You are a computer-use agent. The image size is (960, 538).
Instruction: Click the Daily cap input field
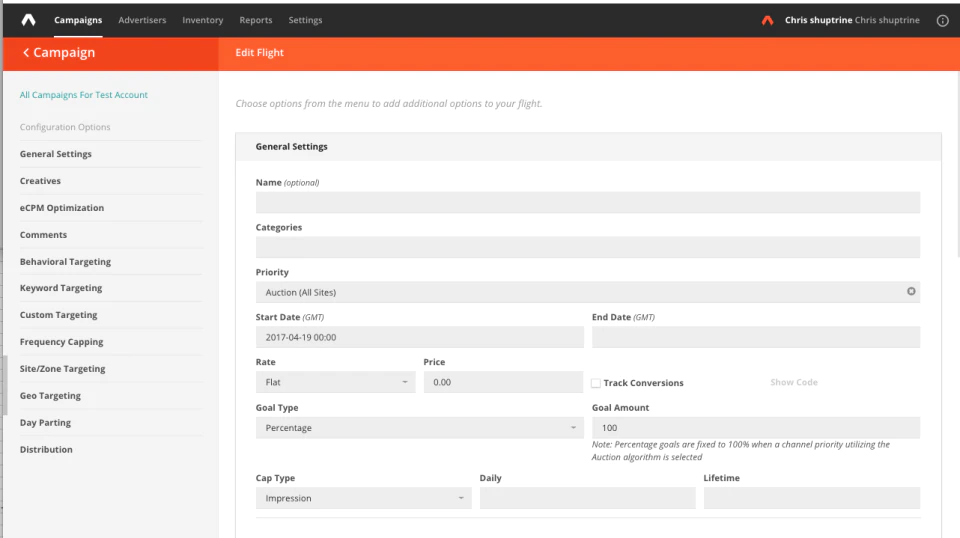(x=588, y=498)
